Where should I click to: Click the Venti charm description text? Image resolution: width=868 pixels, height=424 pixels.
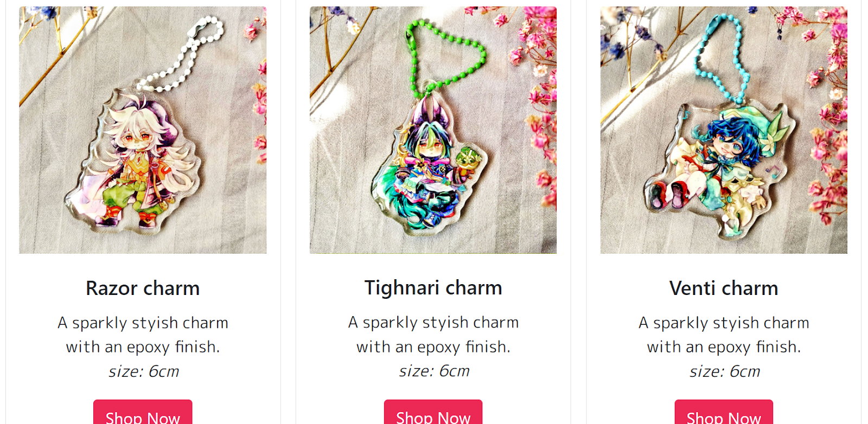(x=724, y=335)
